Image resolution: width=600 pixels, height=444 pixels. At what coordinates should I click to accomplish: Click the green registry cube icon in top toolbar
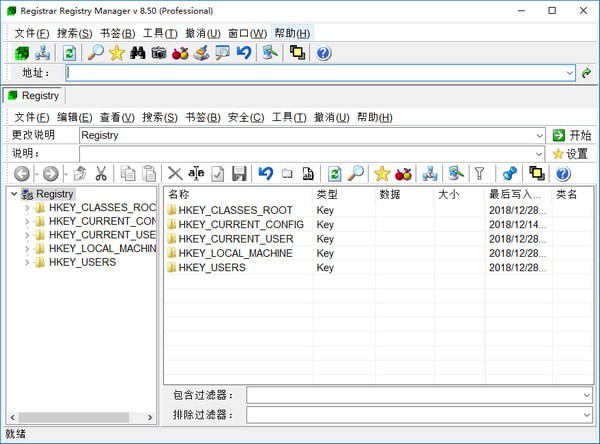[x=21, y=53]
